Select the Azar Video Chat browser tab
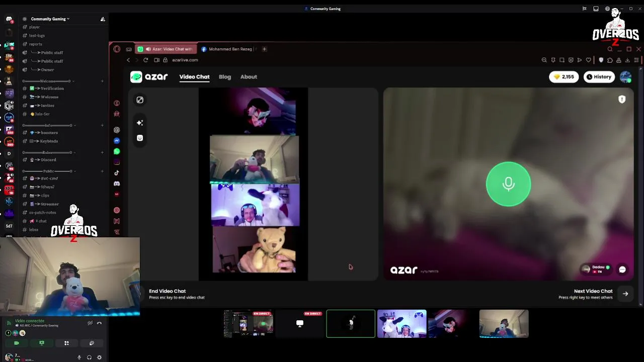This screenshot has height=362, width=644. click(x=166, y=49)
